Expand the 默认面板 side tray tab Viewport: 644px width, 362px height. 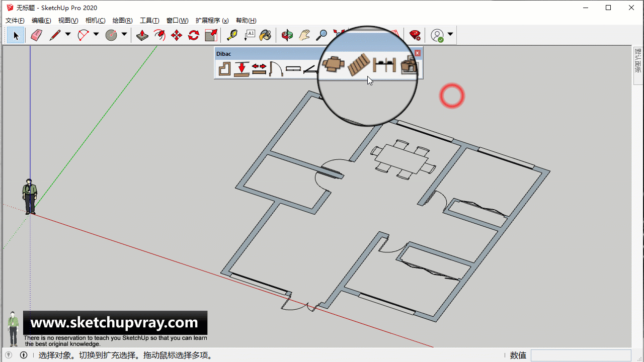[638, 60]
